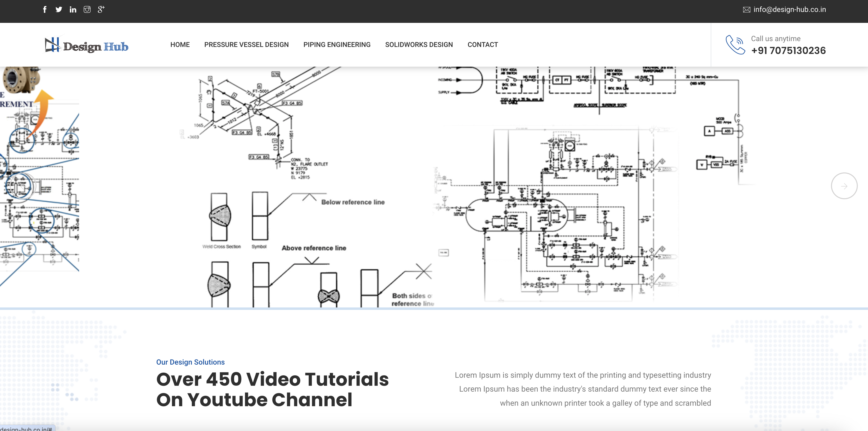The height and width of the screenshot is (431, 868).
Task: Navigate to Piping Engineering page
Action: coord(337,45)
